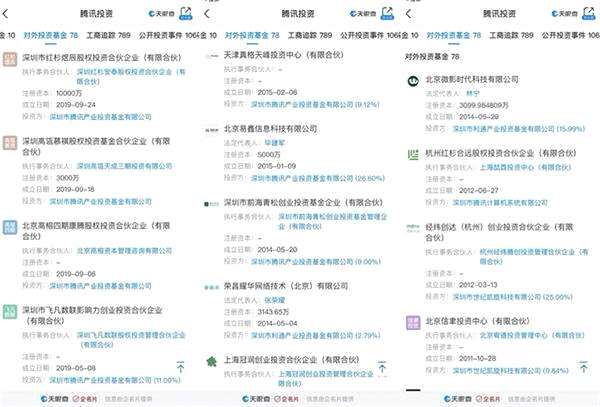Open partner link 上海喆酉投资中心

click(525, 168)
